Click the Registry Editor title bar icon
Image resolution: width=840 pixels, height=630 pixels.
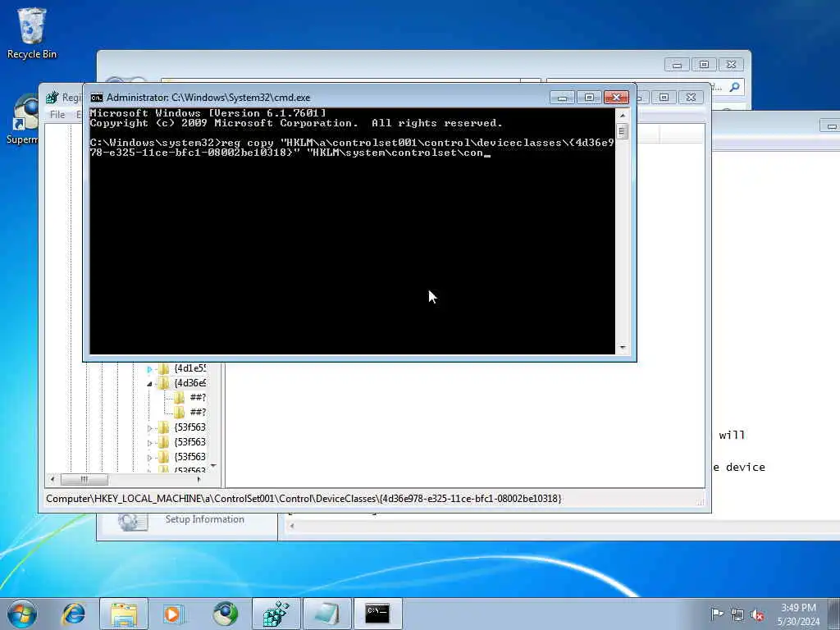coord(52,98)
